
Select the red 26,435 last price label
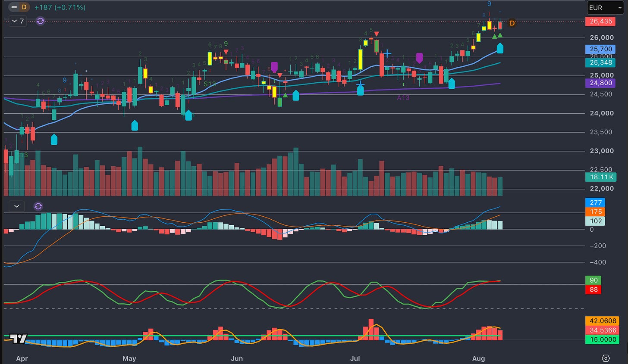click(600, 21)
